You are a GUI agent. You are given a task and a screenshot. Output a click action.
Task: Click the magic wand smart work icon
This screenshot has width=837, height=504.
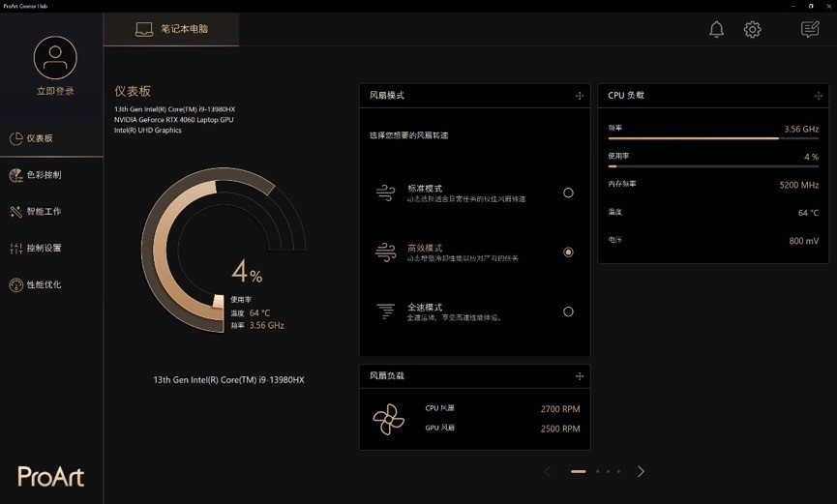[16, 212]
